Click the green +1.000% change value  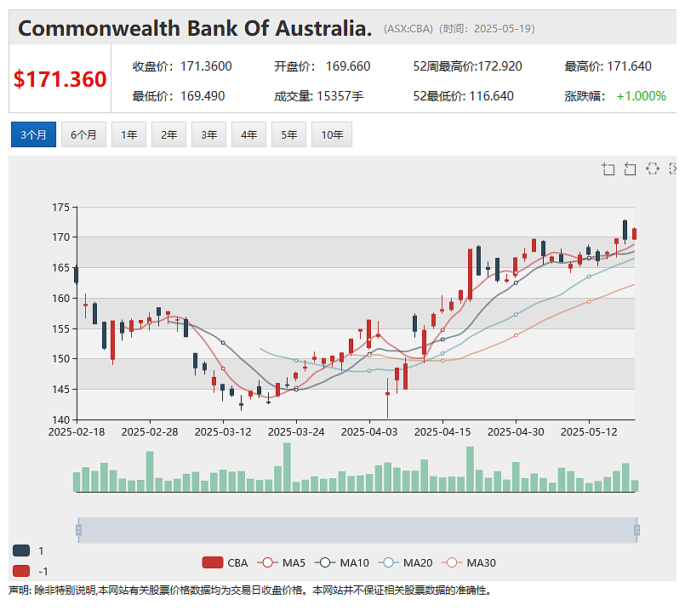coord(642,96)
